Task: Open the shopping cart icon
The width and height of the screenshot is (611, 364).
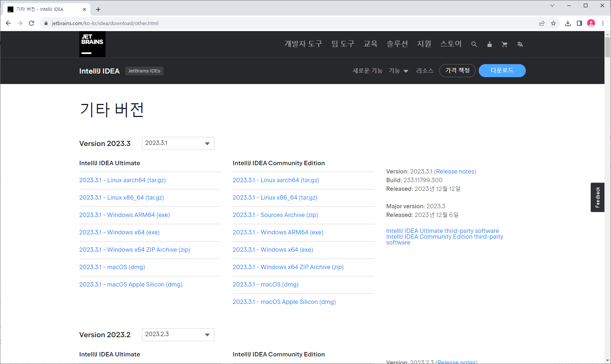Action: [504, 44]
